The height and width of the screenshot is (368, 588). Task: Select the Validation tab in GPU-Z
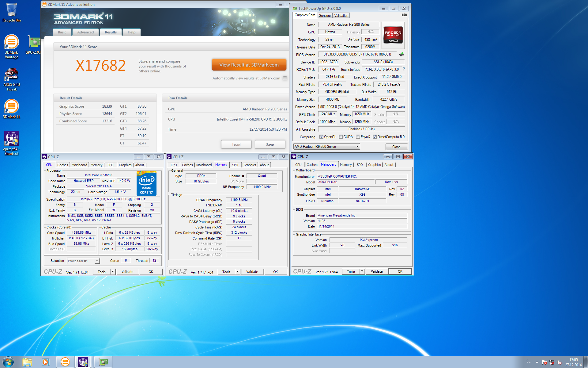point(341,16)
